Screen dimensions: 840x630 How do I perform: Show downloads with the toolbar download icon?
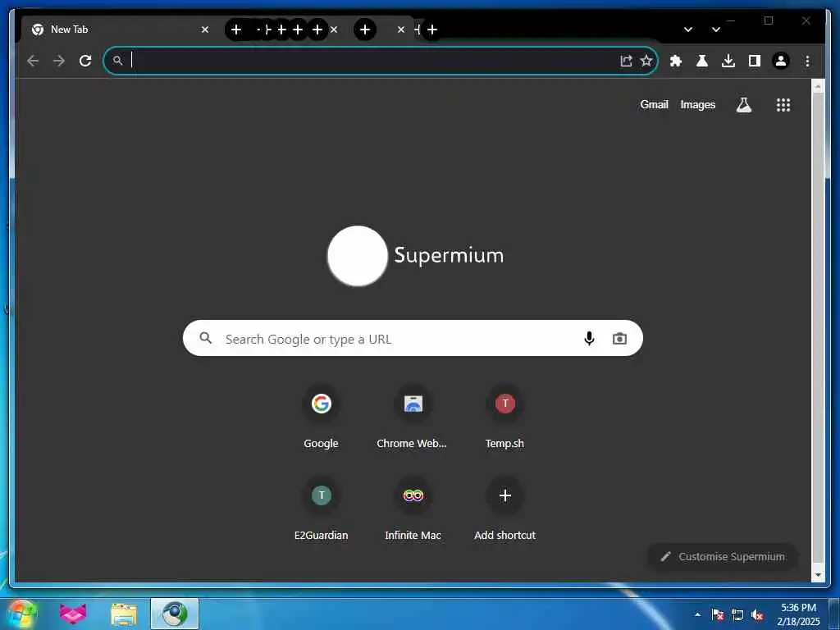(728, 61)
